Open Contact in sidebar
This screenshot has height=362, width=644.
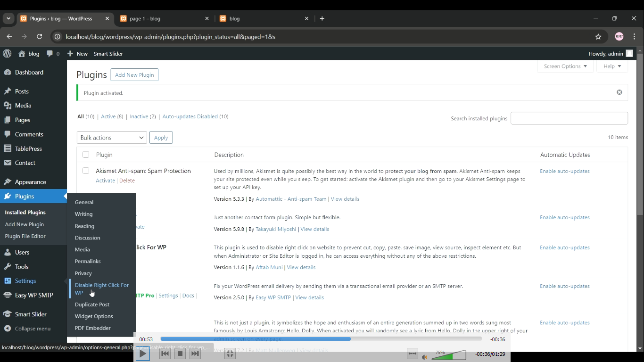tap(25, 163)
